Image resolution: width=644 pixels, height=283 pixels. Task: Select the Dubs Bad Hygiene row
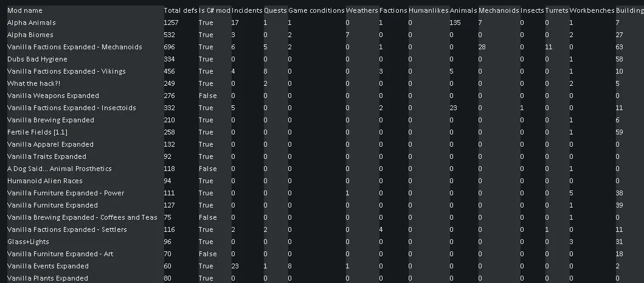37,59
